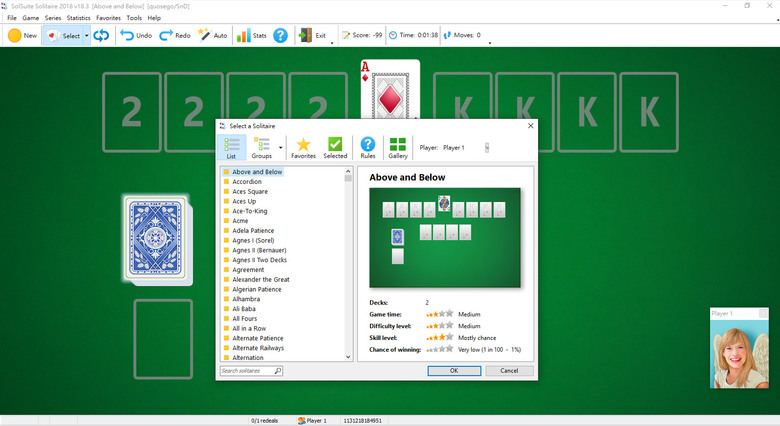Image resolution: width=780 pixels, height=426 pixels.
Task: Show Favorites with the star icon
Action: (x=303, y=148)
